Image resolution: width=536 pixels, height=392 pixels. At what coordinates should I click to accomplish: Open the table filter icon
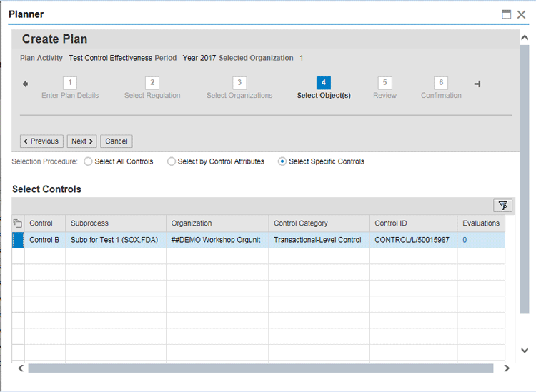click(x=503, y=206)
